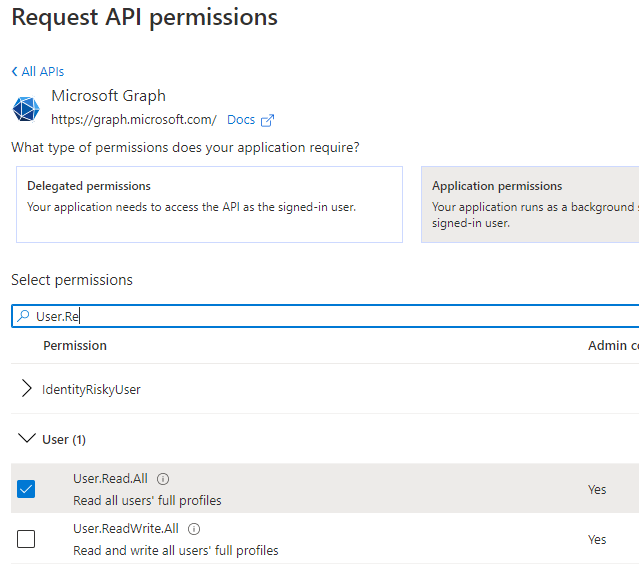Open the Docs link
The image size is (639, 578).
240,120
